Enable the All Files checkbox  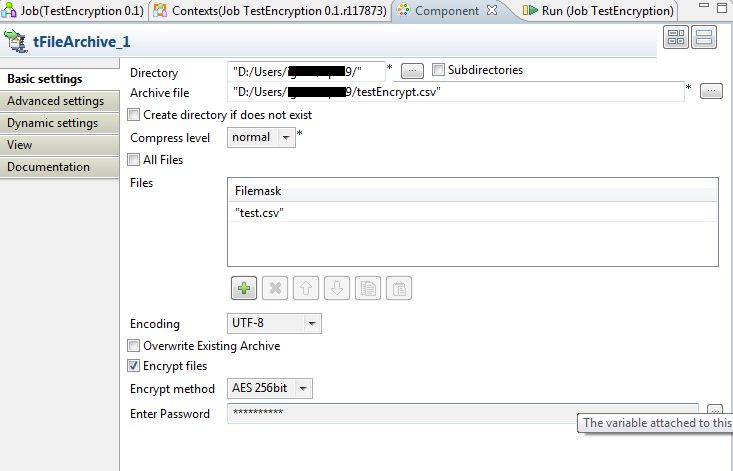click(x=133, y=160)
